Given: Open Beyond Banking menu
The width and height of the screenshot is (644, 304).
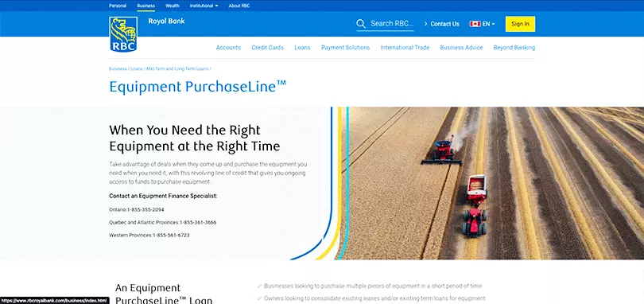Looking at the screenshot, I should point(514,47).
